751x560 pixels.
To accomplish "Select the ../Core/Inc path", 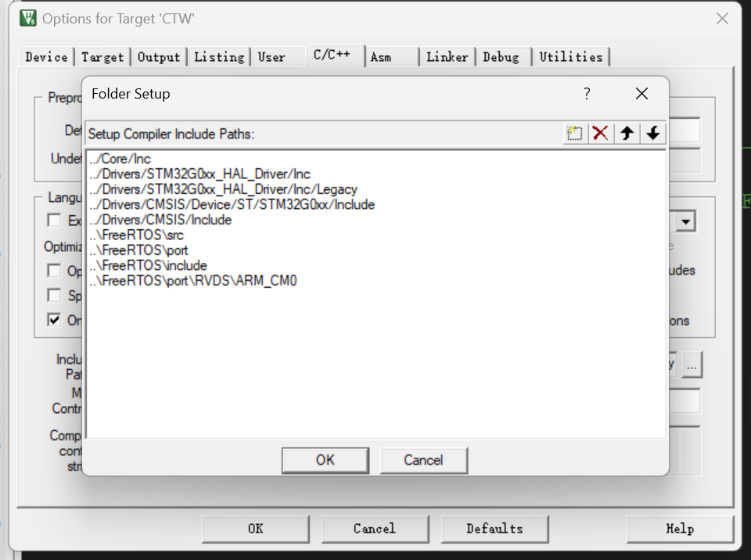I will click(120, 159).
